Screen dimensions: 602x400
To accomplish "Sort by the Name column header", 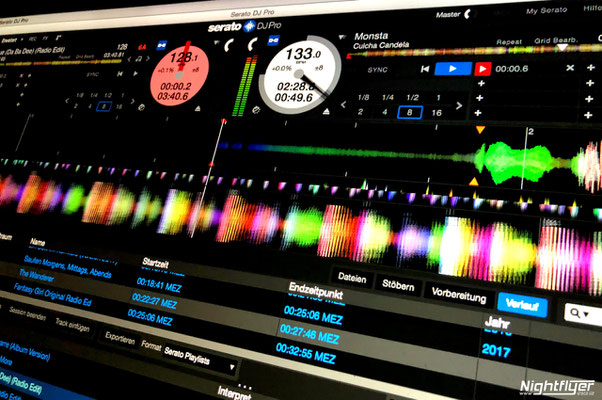I will [x=38, y=242].
